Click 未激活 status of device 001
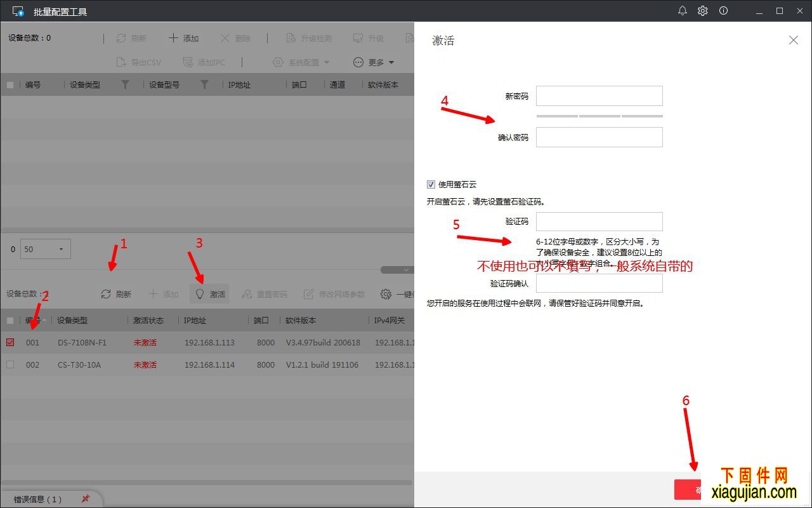812x508 pixels. (145, 343)
